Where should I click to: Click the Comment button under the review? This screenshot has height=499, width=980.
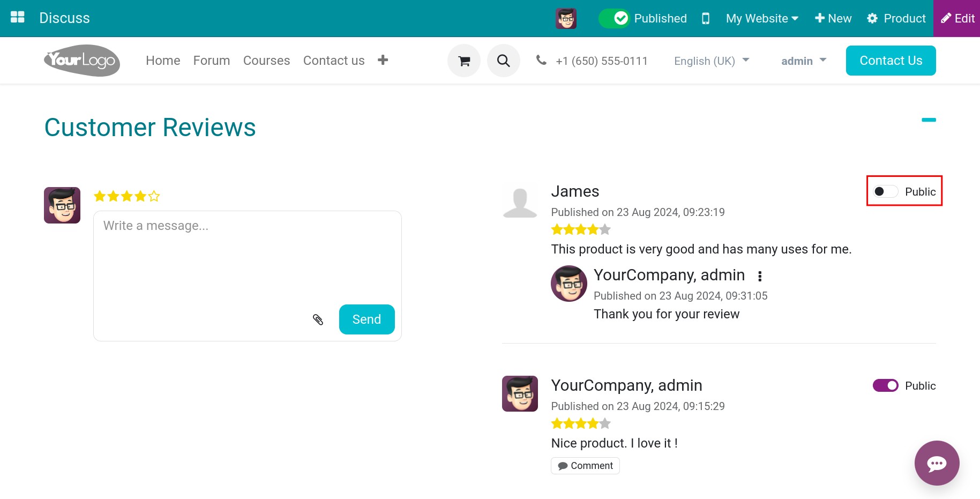[x=585, y=466]
